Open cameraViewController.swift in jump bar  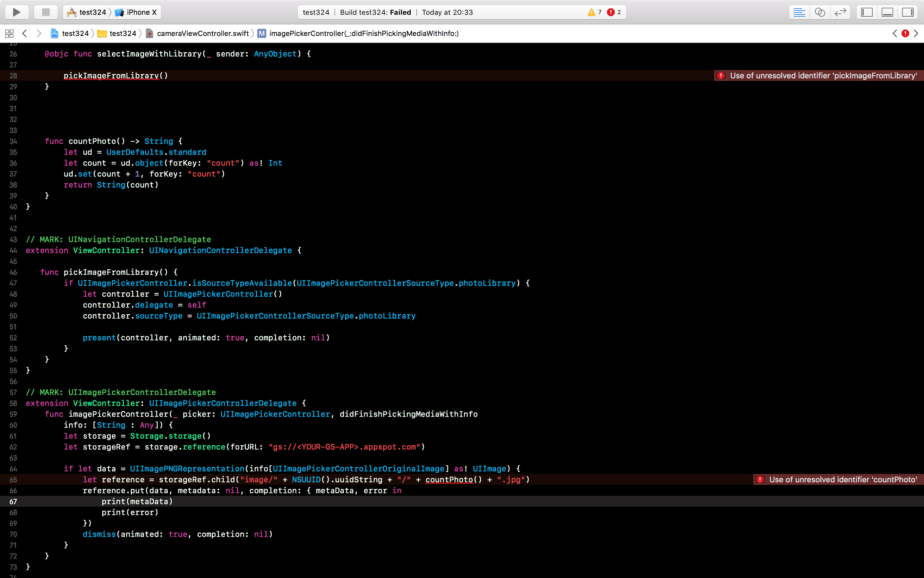pos(197,34)
